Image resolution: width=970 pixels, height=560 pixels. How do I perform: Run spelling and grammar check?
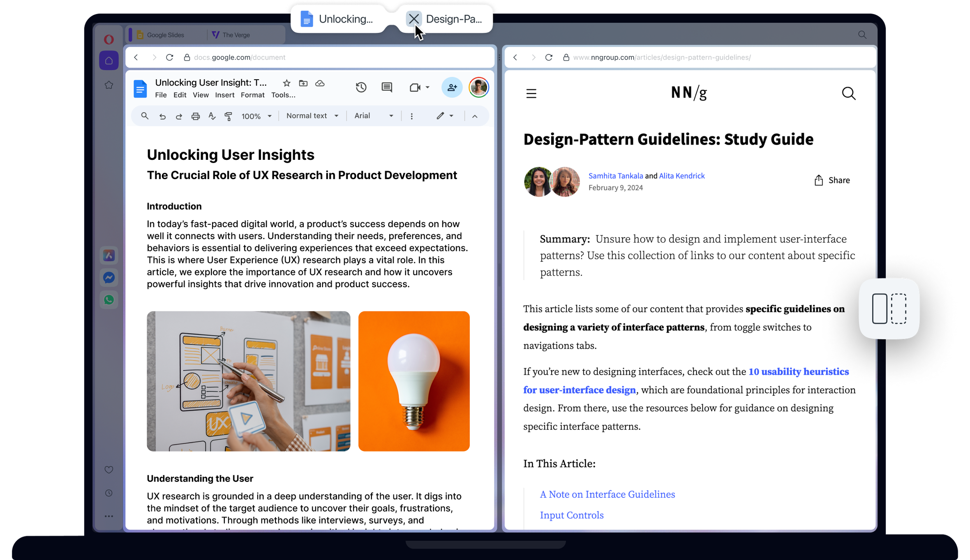point(212,115)
